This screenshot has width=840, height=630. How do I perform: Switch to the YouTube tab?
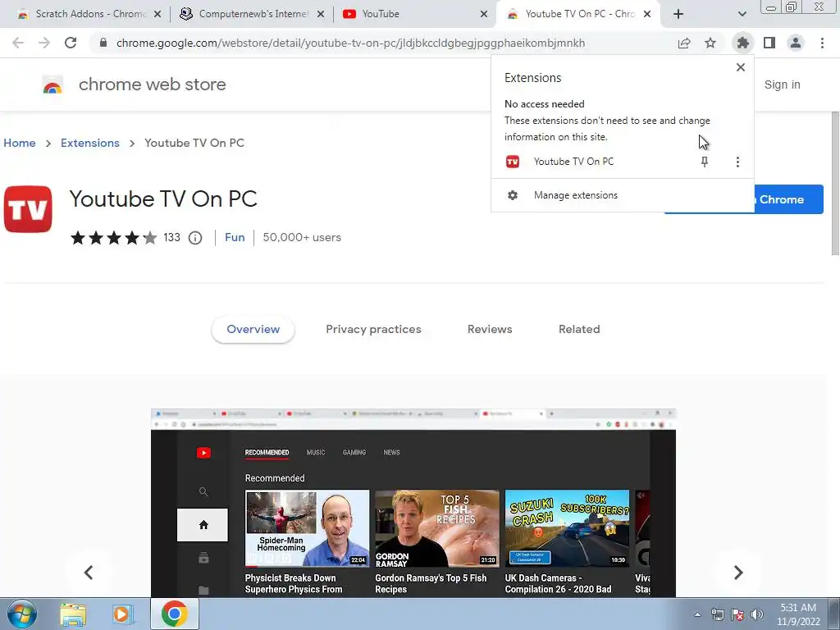click(x=413, y=14)
